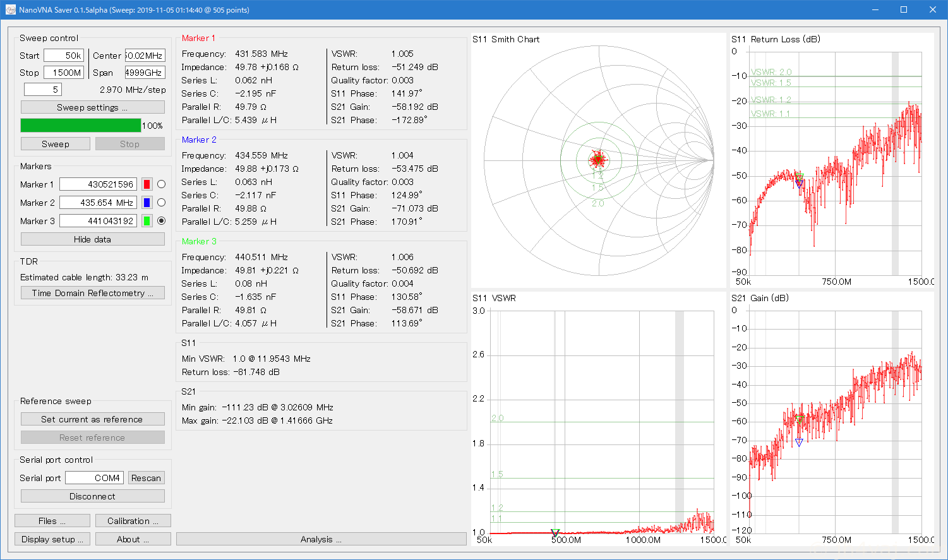Open Time Domain Reflectometry window
Image resolution: width=948 pixels, height=560 pixels.
tap(93, 293)
